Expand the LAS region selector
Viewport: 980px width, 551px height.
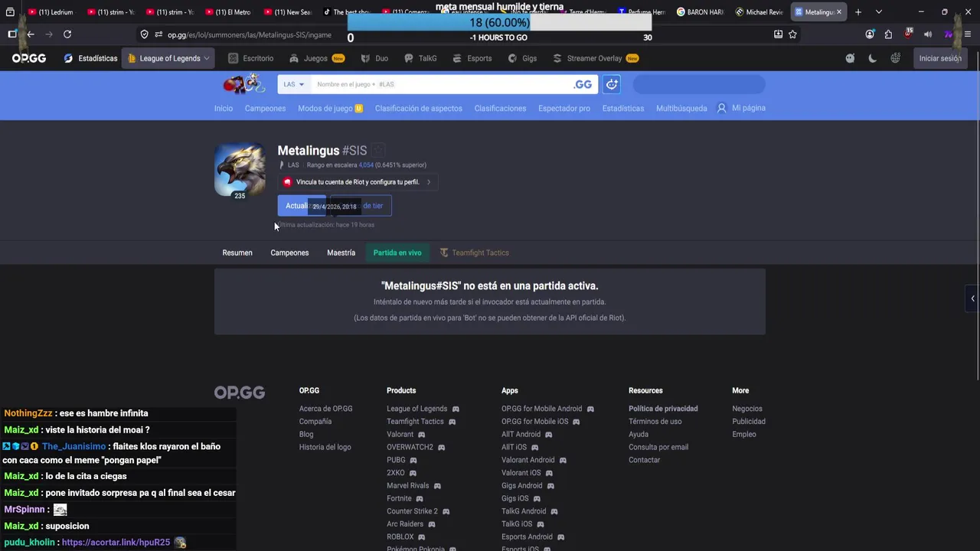pyautogui.click(x=294, y=84)
